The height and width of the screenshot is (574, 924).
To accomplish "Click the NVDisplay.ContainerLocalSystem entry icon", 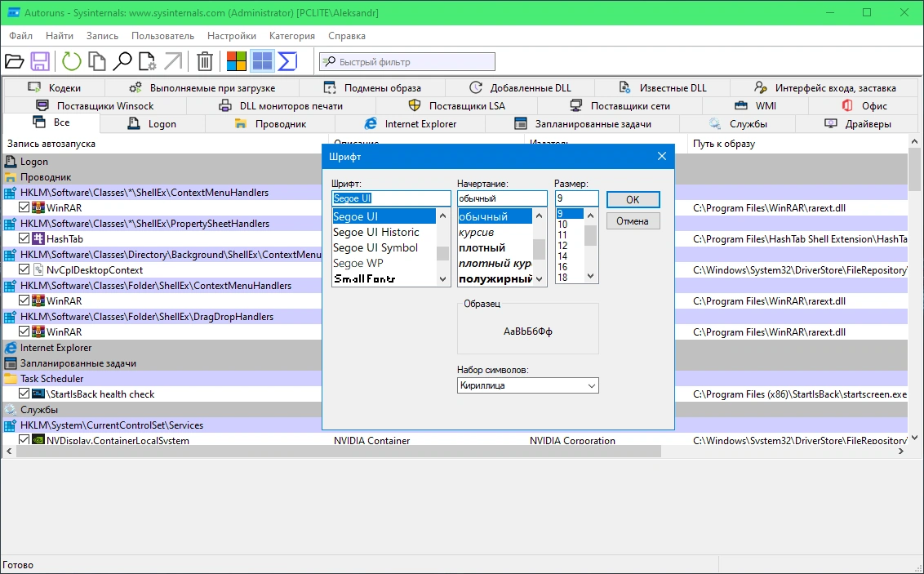I will [x=38, y=439].
